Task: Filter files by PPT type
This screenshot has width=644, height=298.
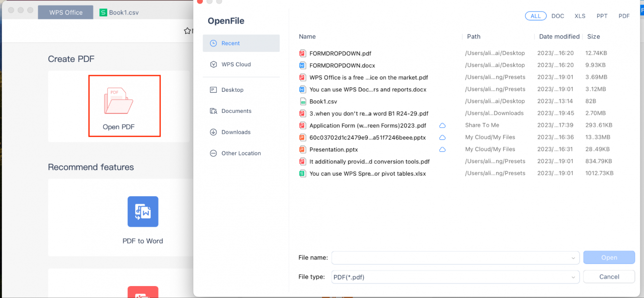Action: point(602,16)
